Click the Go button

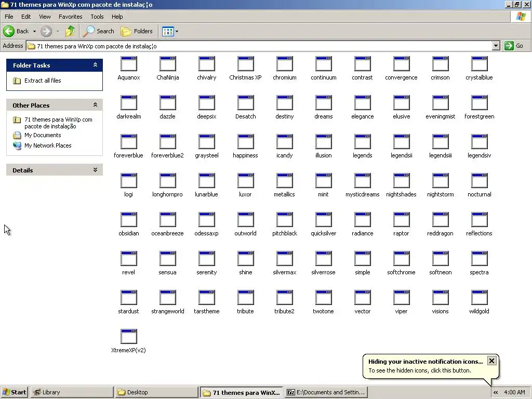(514, 46)
